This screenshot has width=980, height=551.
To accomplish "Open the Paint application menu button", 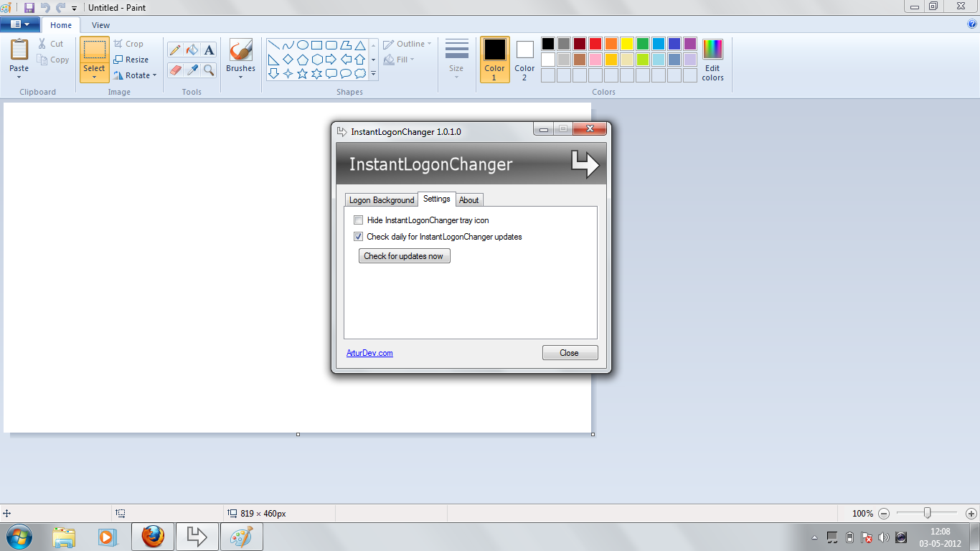I will click(20, 24).
